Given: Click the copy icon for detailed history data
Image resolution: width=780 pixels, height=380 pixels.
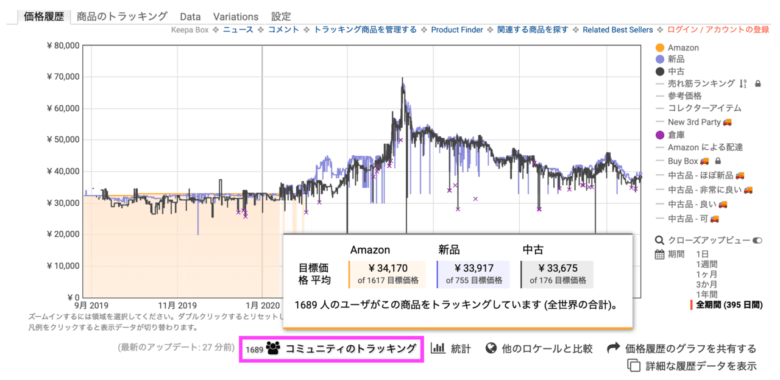Looking at the screenshot, I should coord(634,366).
